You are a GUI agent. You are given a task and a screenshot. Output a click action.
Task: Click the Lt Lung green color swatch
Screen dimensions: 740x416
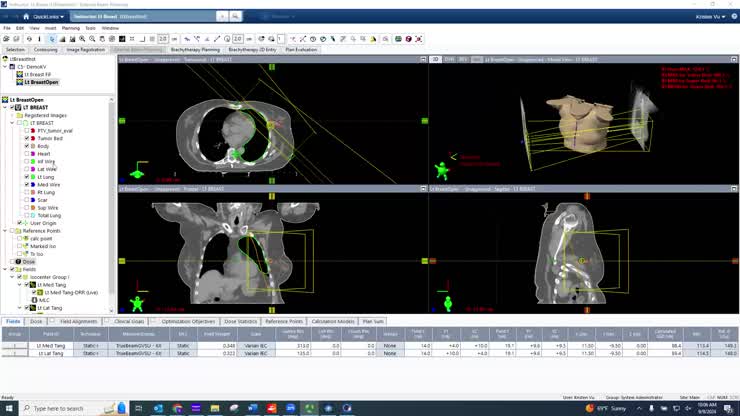click(x=33, y=177)
